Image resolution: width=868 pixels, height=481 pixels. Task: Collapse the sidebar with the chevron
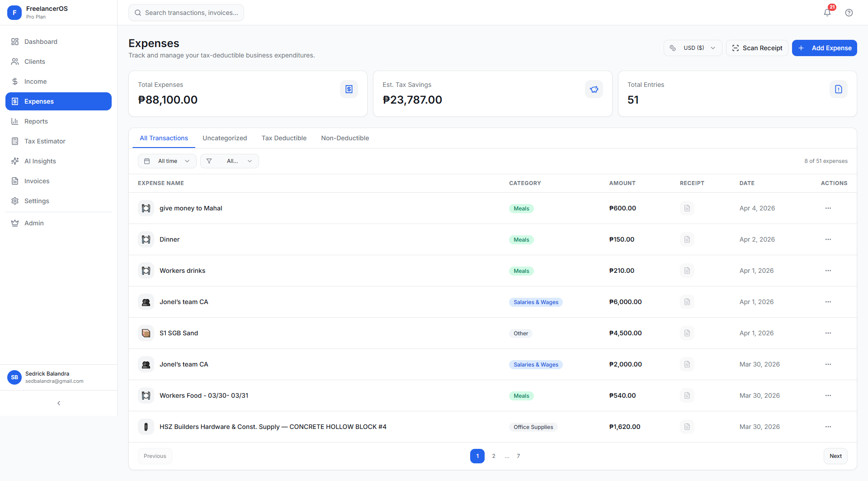click(x=59, y=403)
